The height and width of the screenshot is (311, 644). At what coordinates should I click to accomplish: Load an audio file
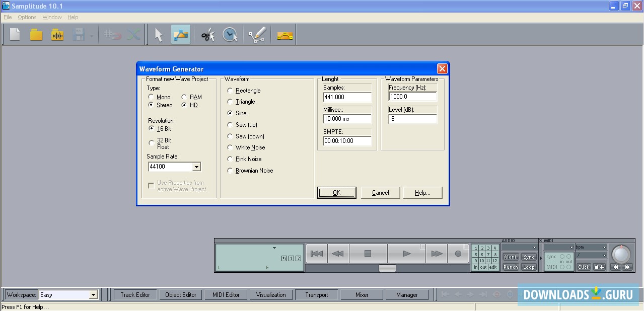[x=57, y=34]
